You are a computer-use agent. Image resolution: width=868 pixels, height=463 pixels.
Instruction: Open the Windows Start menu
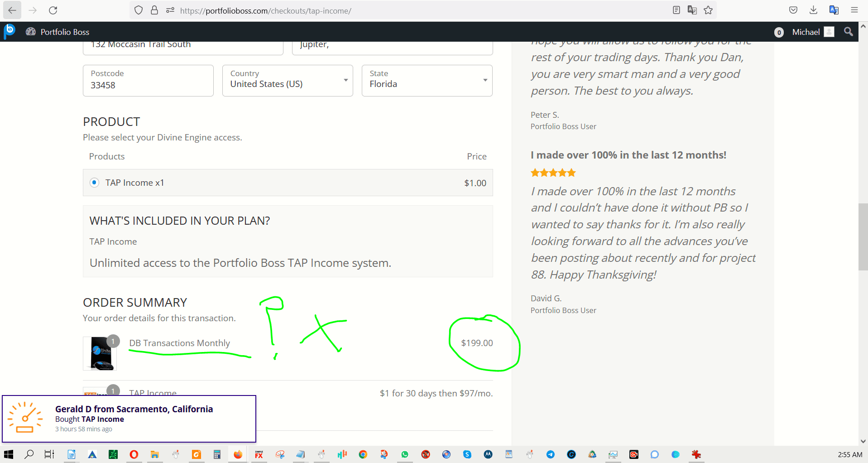(9, 454)
